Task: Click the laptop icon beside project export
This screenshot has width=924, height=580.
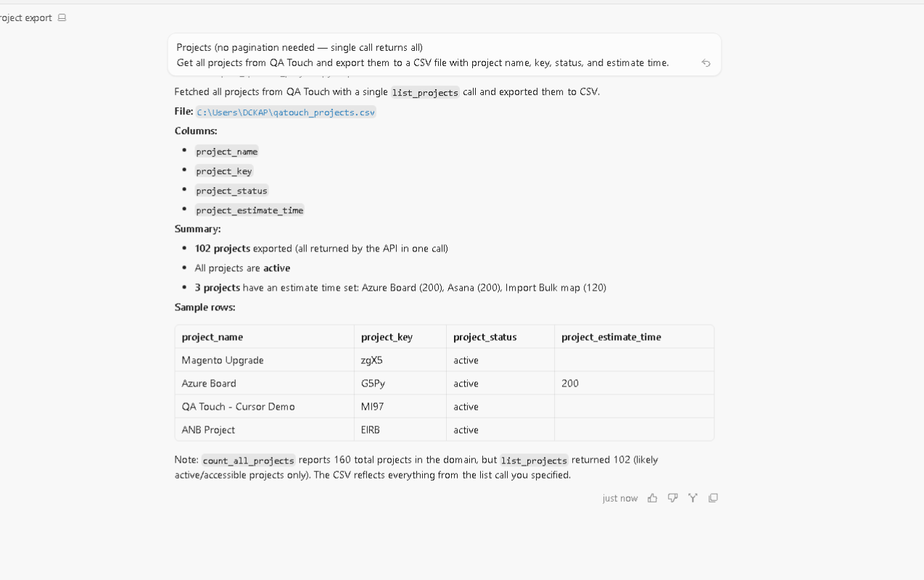Action: (62, 17)
